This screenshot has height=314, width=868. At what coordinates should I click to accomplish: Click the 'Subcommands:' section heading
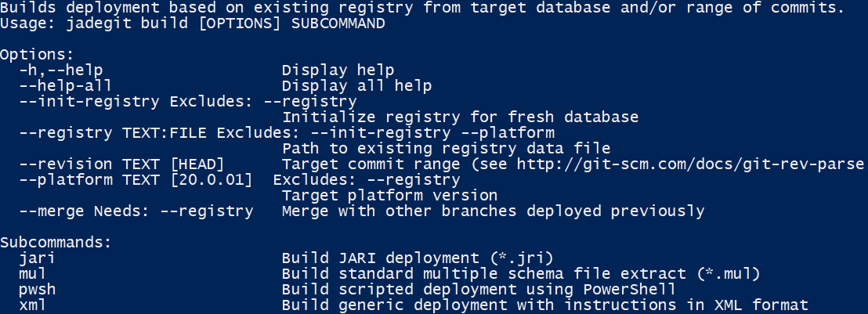coord(56,242)
